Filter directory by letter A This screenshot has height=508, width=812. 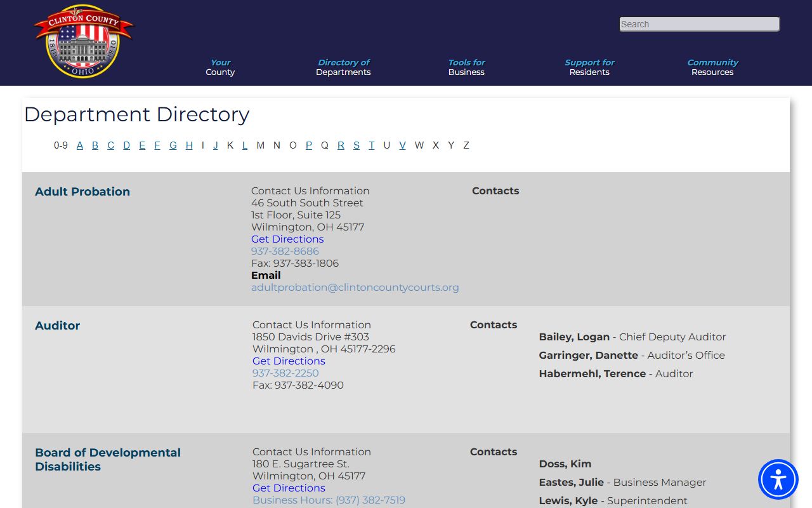click(80, 145)
